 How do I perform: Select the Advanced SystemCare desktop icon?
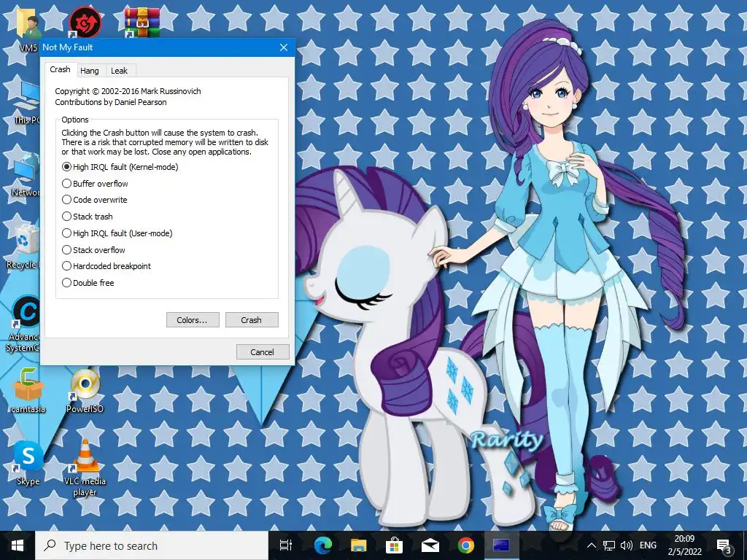(22, 324)
